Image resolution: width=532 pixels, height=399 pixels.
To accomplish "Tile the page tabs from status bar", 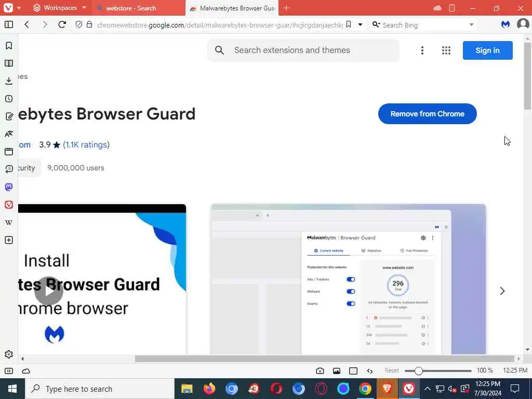I will point(353,371).
